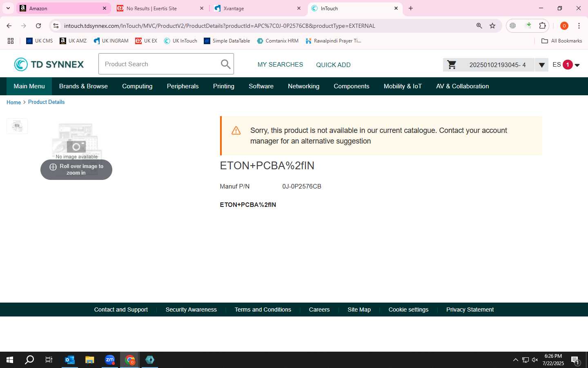Open a new browser tab
Screen dimensions: 588x368
[x=411, y=8]
